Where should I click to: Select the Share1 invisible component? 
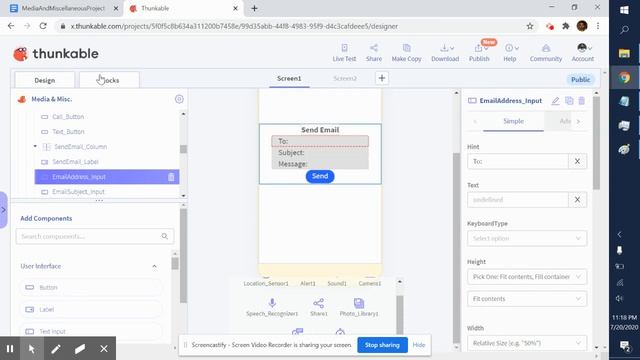319,307
